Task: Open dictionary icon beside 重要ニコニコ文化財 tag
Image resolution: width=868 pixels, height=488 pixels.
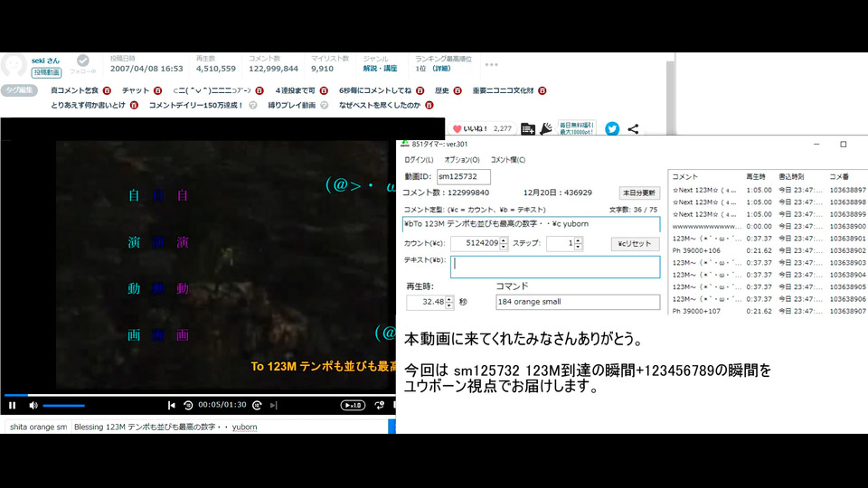Action: [542, 90]
